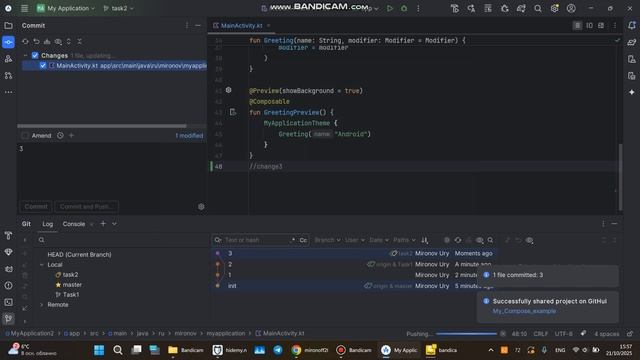The width and height of the screenshot is (640, 360).
Task: Open the Branch filter dropdown
Action: [327, 240]
